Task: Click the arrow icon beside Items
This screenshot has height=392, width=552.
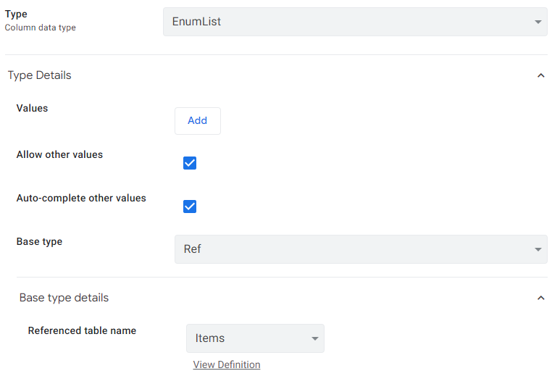Action: coord(315,338)
